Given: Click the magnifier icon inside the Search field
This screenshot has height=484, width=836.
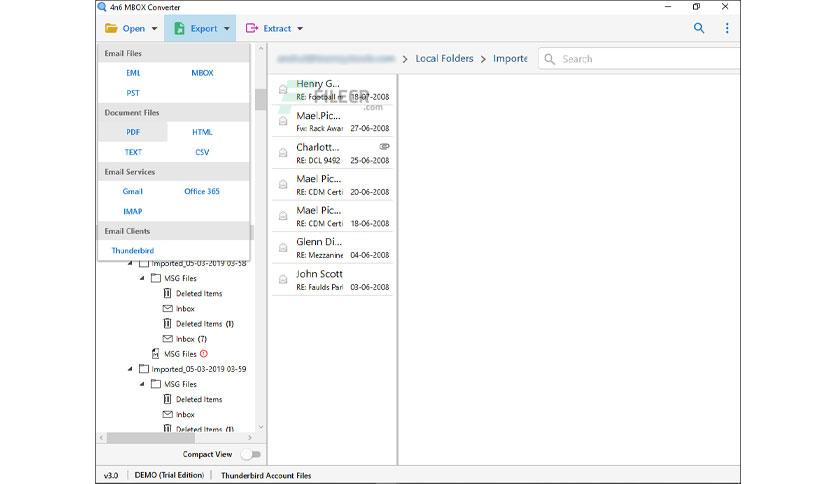Looking at the screenshot, I should pos(549,59).
